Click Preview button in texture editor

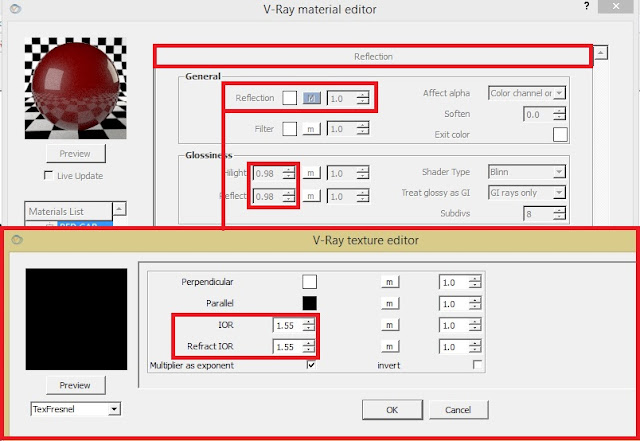[x=76, y=385]
